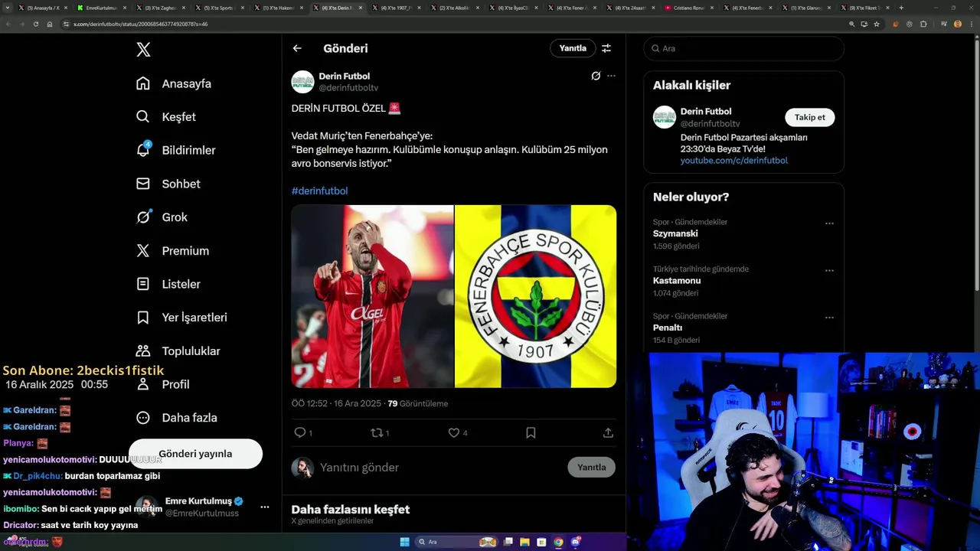Open more options for Penaltı trend
The width and height of the screenshot is (980, 551).
pos(829,318)
